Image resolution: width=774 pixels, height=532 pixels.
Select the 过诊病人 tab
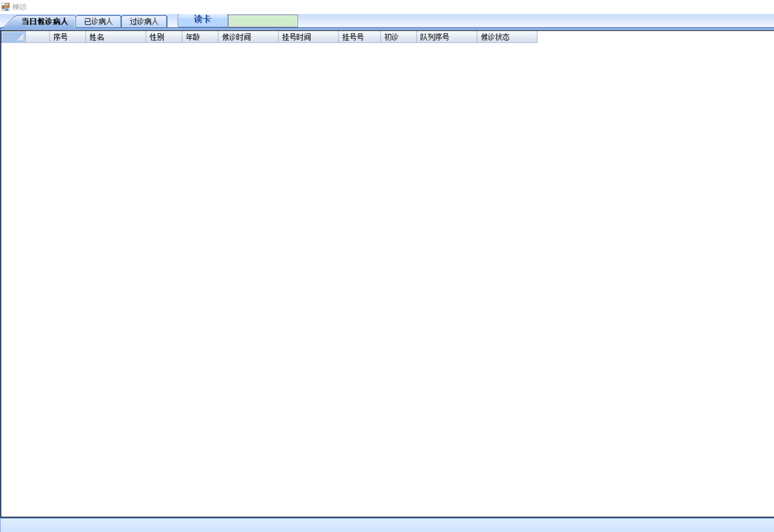[x=144, y=21]
